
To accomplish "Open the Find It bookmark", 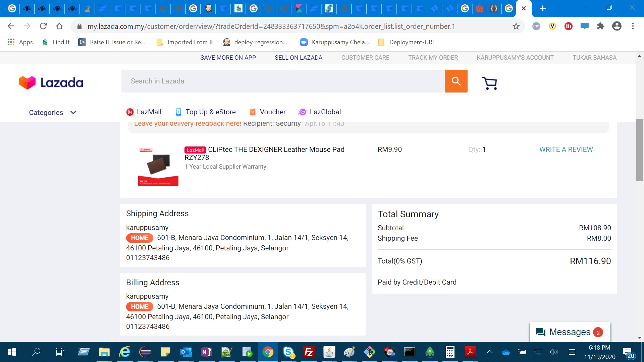I will pos(56,42).
